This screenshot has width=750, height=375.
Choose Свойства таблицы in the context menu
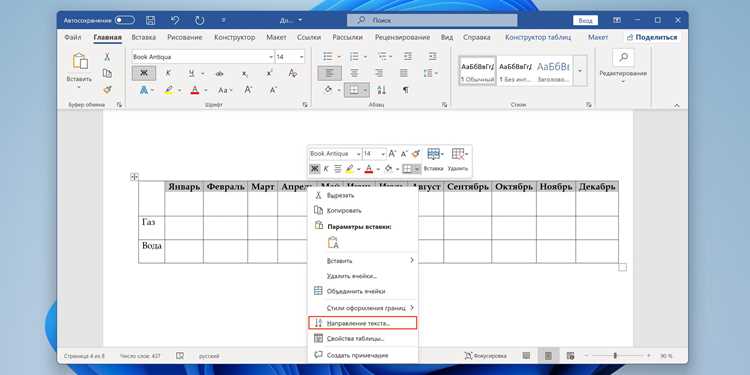coord(362,339)
